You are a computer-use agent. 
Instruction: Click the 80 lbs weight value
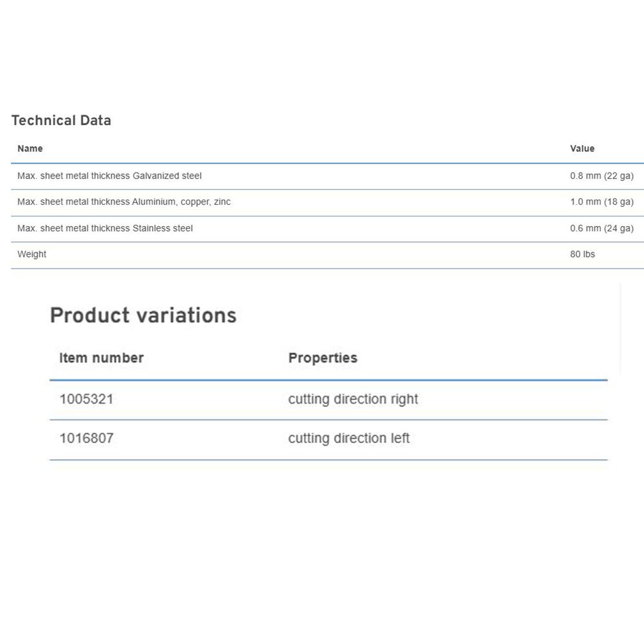pyautogui.click(x=582, y=254)
